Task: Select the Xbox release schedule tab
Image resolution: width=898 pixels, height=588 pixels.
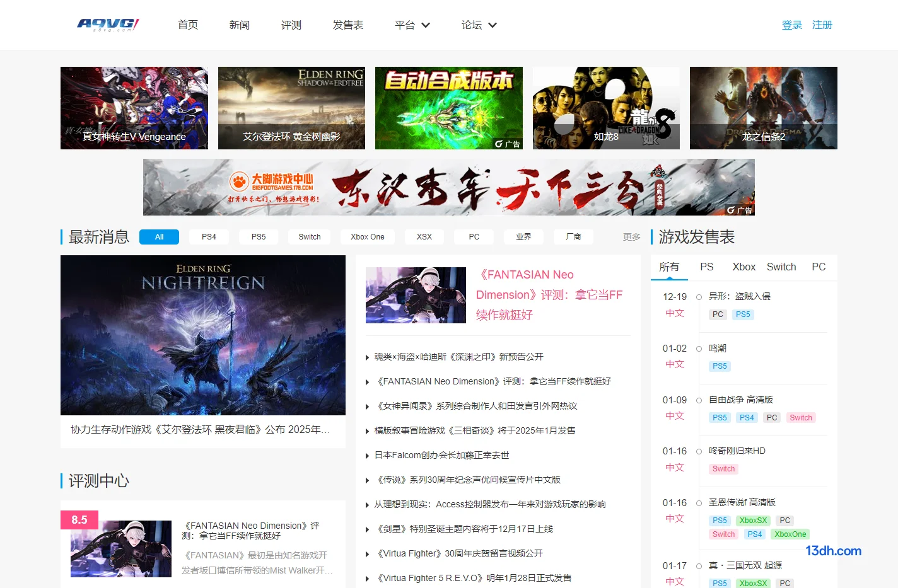Action: (x=744, y=267)
